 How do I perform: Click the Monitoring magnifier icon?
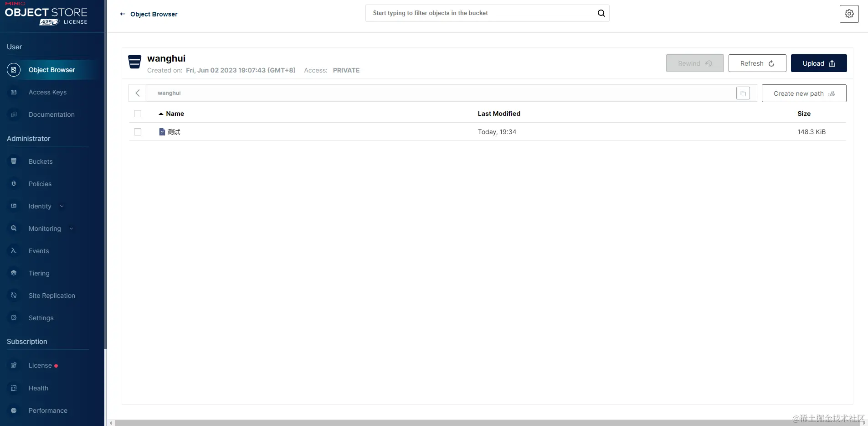(x=14, y=228)
